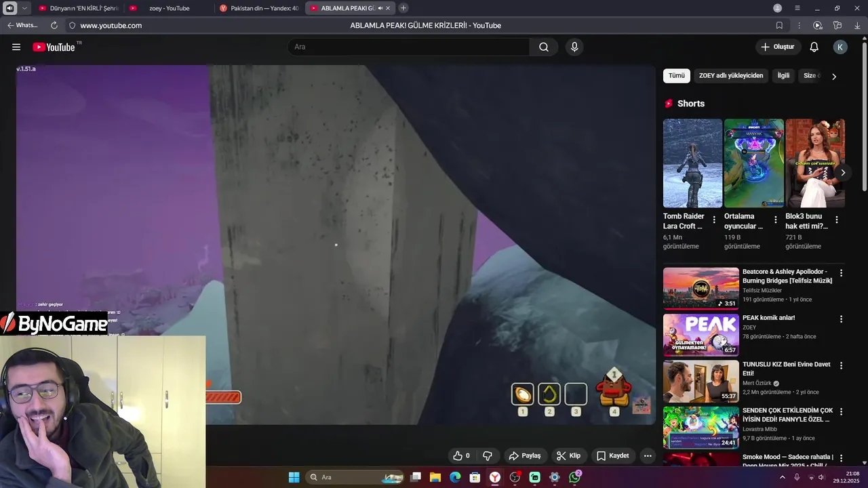This screenshot has width=868, height=488.
Task: Open the browser main menu lines
Action: click(797, 8)
